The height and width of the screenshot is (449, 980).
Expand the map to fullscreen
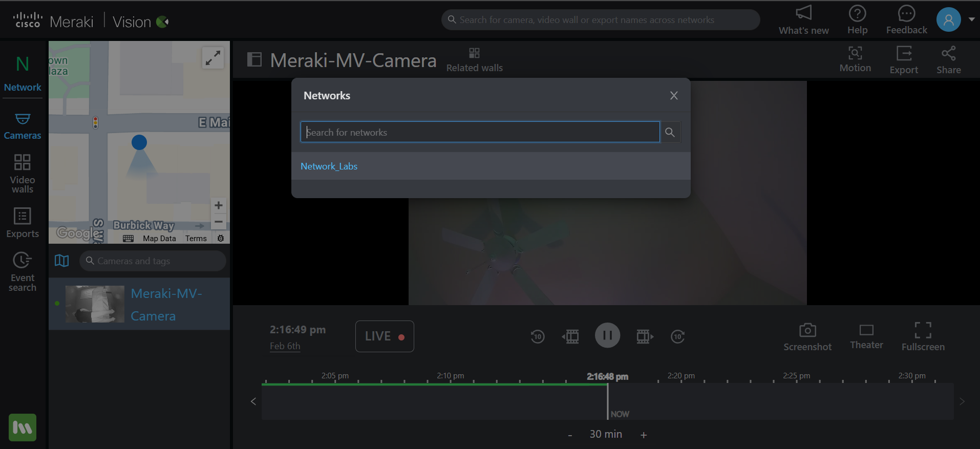[213, 58]
